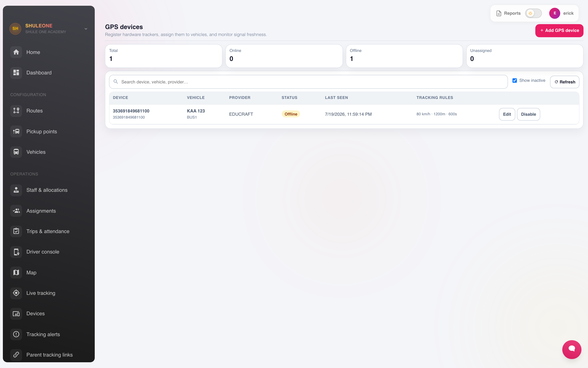This screenshot has width=588, height=368.
Task: Click the Vehicles bus icon
Action: tap(16, 152)
